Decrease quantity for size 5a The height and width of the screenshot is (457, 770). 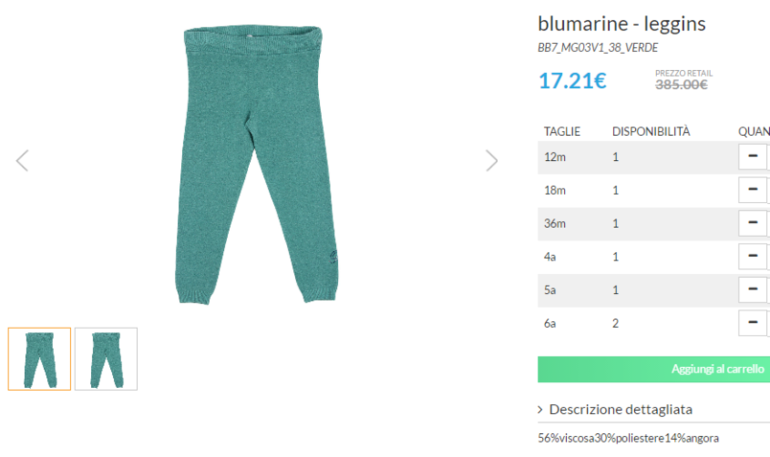(751, 290)
